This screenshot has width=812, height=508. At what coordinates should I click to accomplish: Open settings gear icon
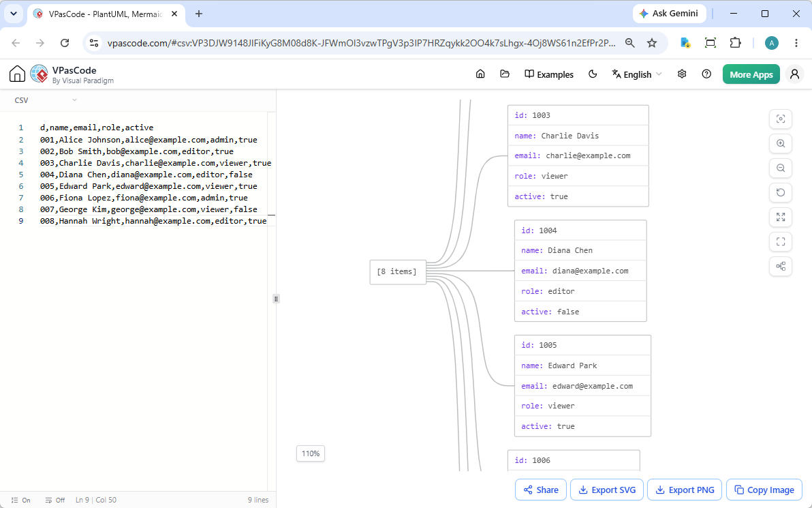pyautogui.click(x=682, y=74)
